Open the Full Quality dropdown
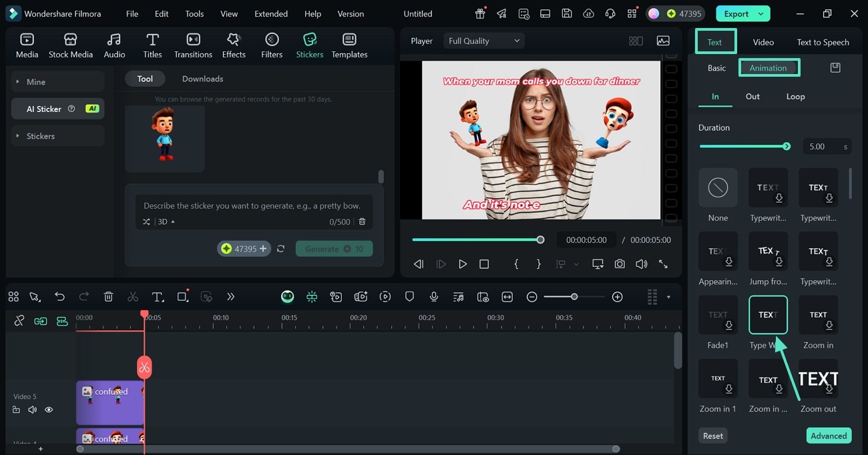 (x=484, y=41)
